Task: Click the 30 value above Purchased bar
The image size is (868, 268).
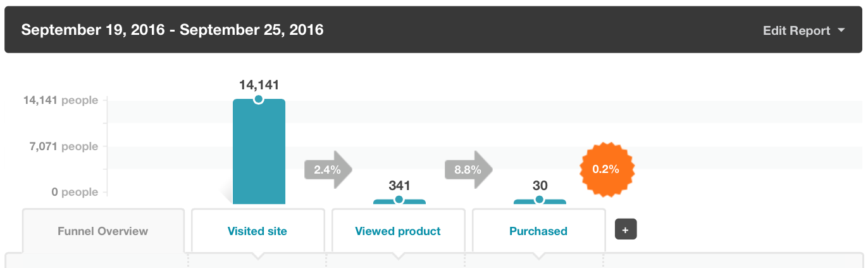Action: point(540,186)
